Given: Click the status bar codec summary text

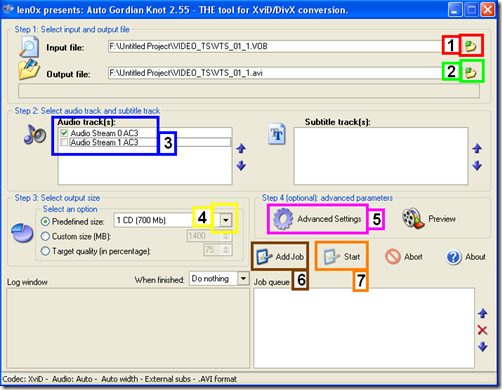Looking at the screenshot, I should pos(120,379).
